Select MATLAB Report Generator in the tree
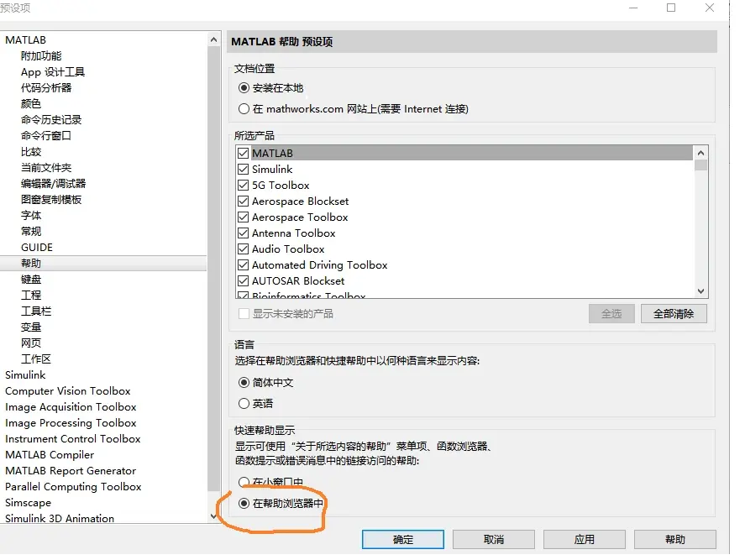The height and width of the screenshot is (560, 745). click(x=71, y=471)
